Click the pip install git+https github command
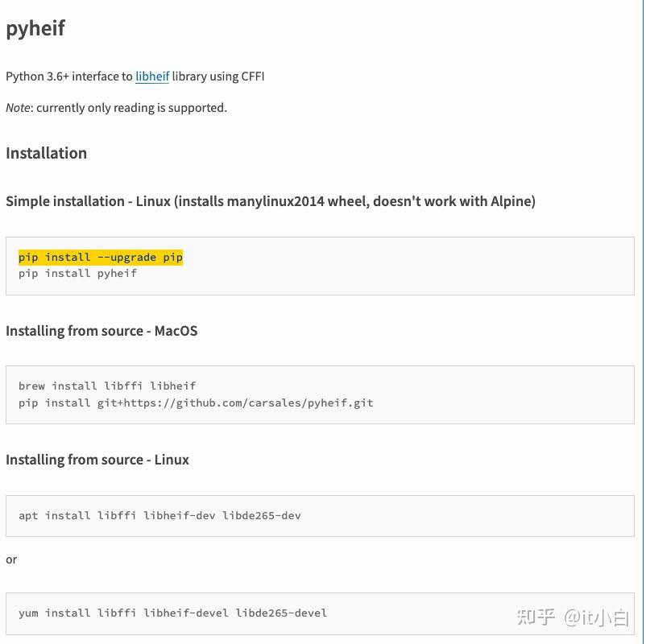Image resolution: width=646 pixels, height=644 pixels. tap(196, 402)
